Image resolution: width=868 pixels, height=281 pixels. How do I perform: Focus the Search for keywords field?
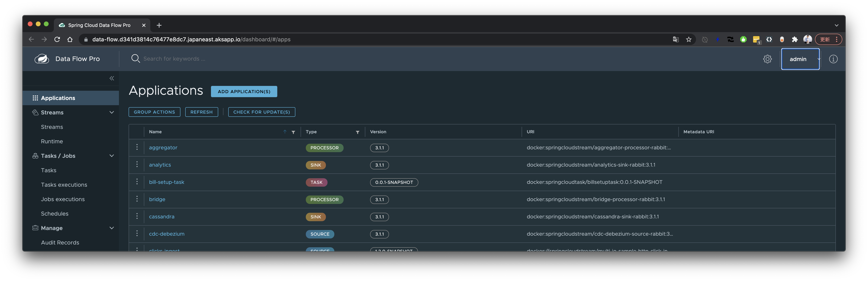click(x=174, y=59)
